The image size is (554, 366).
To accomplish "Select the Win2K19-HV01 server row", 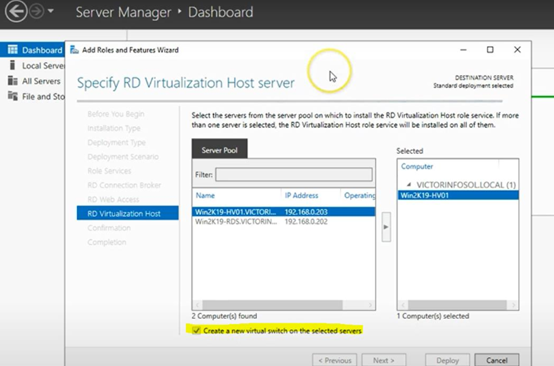I will [284, 212].
